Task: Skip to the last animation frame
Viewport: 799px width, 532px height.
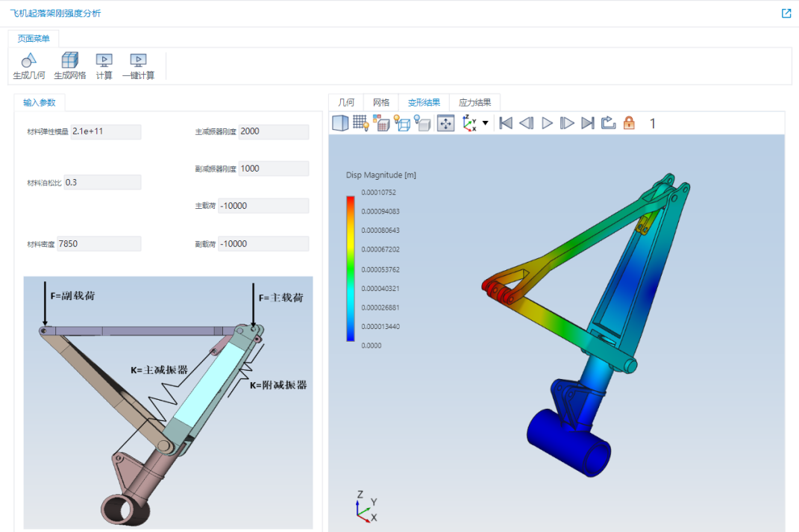Action: 588,123
